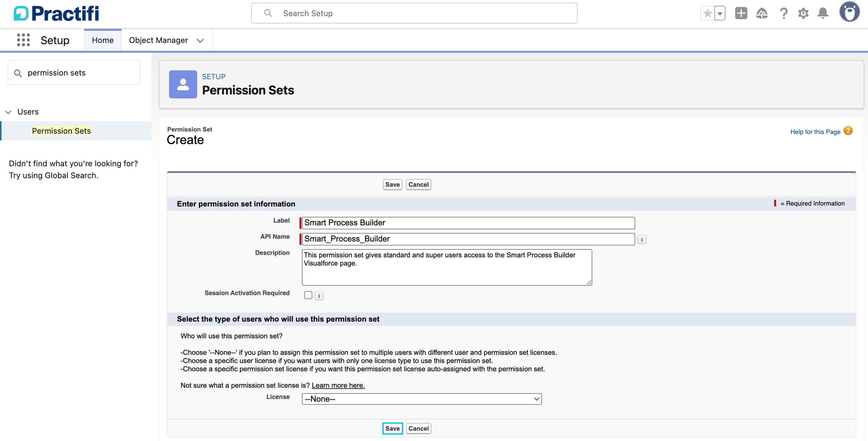
Task: Click the Session Activation info icon
Action: [x=319, y=296]
